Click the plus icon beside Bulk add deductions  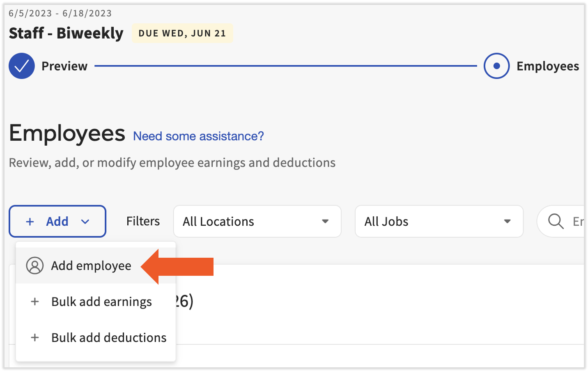[x=35, y=337]
